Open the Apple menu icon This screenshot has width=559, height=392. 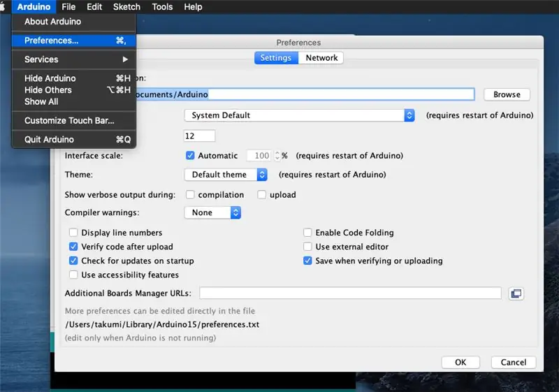click(2, 7)
